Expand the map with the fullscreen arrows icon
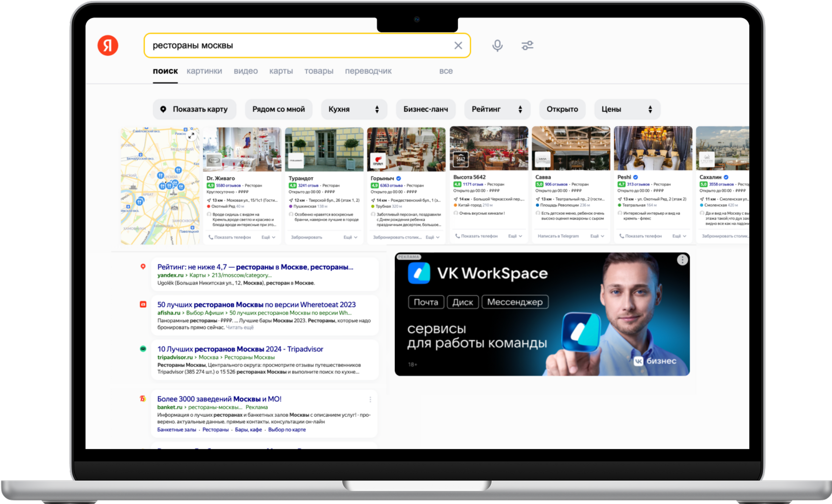 192,135
